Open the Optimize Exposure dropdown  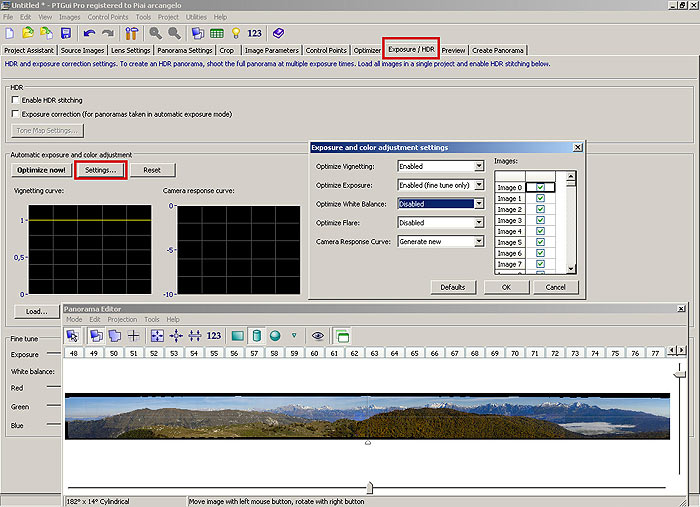[x=479, y=185]
